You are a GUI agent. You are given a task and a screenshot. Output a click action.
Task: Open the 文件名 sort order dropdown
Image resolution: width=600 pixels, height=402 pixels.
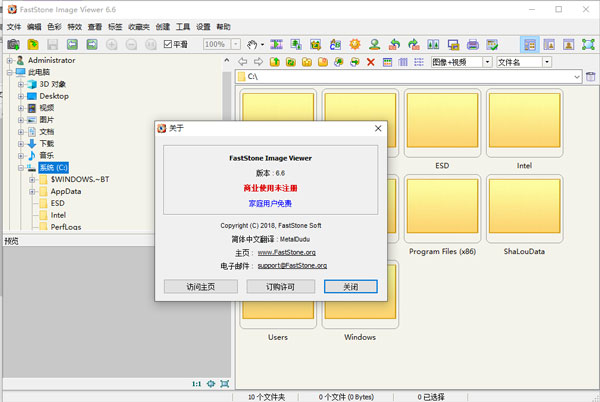tap(547, 62)
